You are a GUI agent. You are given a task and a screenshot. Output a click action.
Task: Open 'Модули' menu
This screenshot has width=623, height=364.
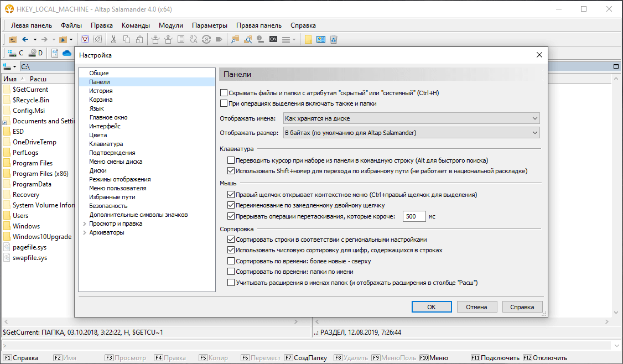coord(171,25)
